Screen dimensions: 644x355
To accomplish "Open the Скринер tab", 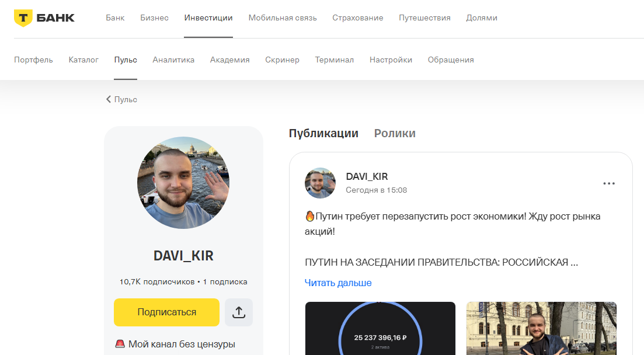I will (282, 60).
